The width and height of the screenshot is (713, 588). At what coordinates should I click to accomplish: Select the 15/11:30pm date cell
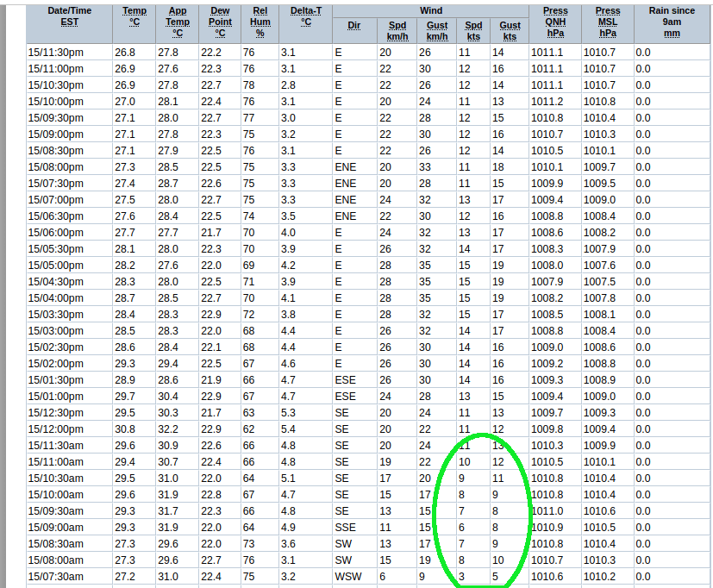point(56,53)
